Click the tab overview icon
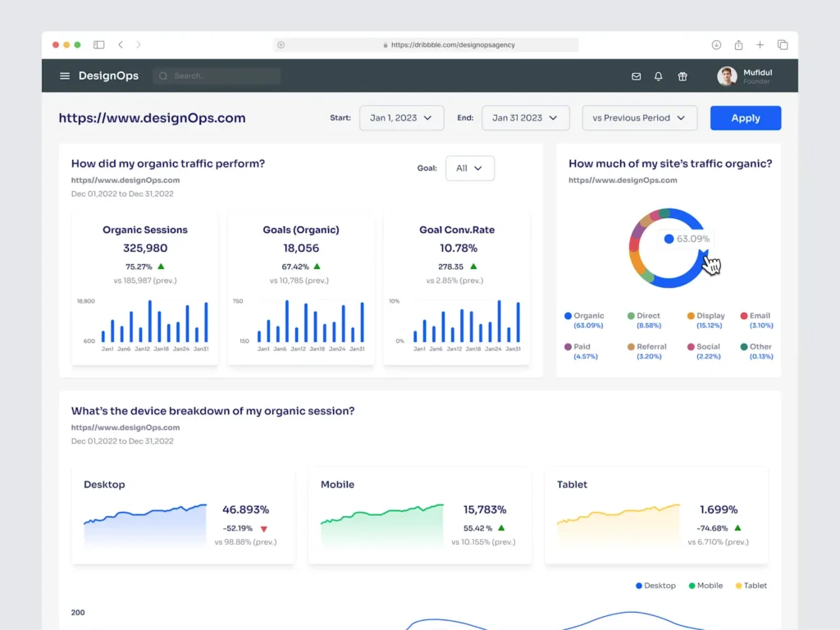Image resolution: width=840 pixels, height=630 pixels. [x=782, y=45]
